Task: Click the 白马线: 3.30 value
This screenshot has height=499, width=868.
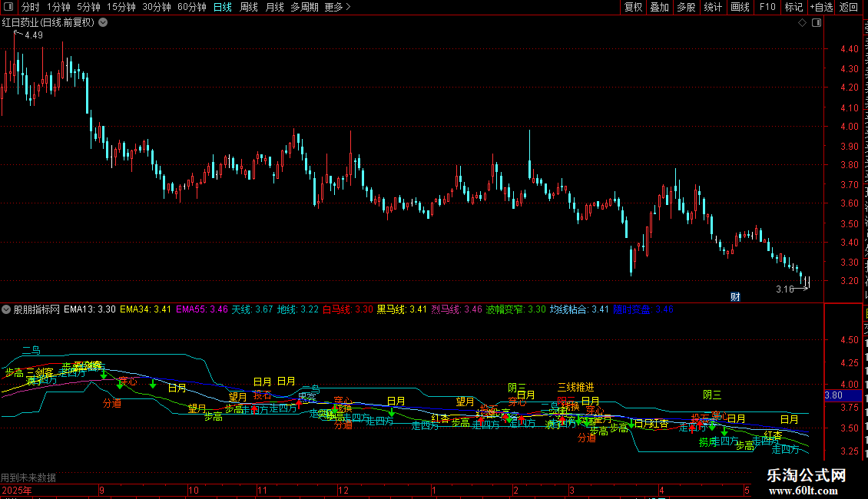Action: click(348, 310)
